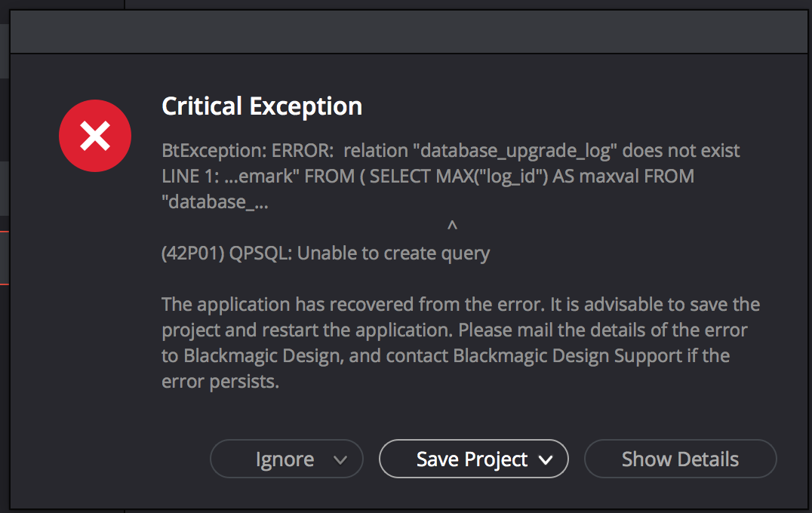Expand the Ignore dropdown chevron
812x513 pixels.
click(x=340, y=459)
